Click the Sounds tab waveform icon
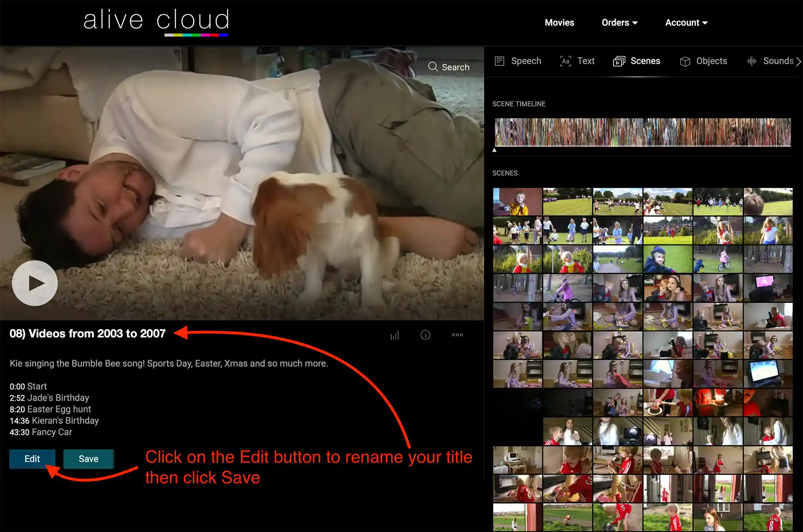Screen dimensions: 803x532 click(x=752, y=61)
